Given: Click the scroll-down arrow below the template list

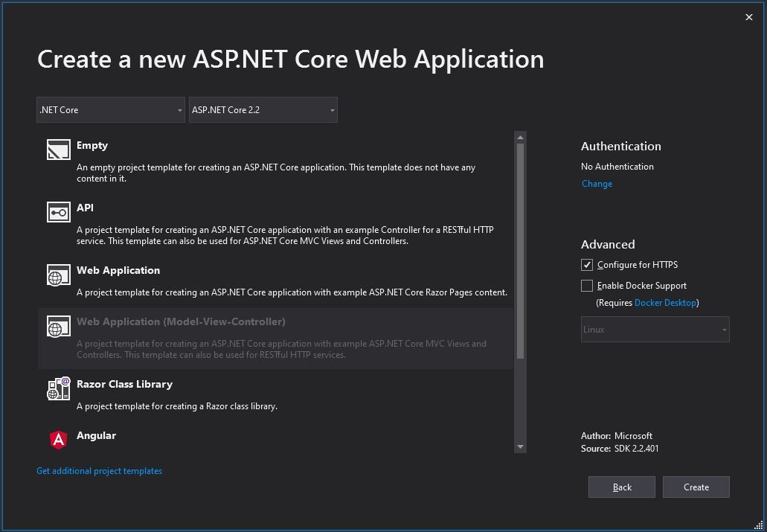Looking at the screenshot, I should pos(520,447).
